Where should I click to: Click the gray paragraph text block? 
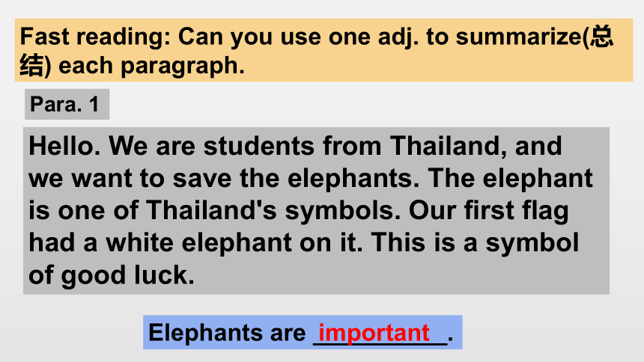point(316,211)
